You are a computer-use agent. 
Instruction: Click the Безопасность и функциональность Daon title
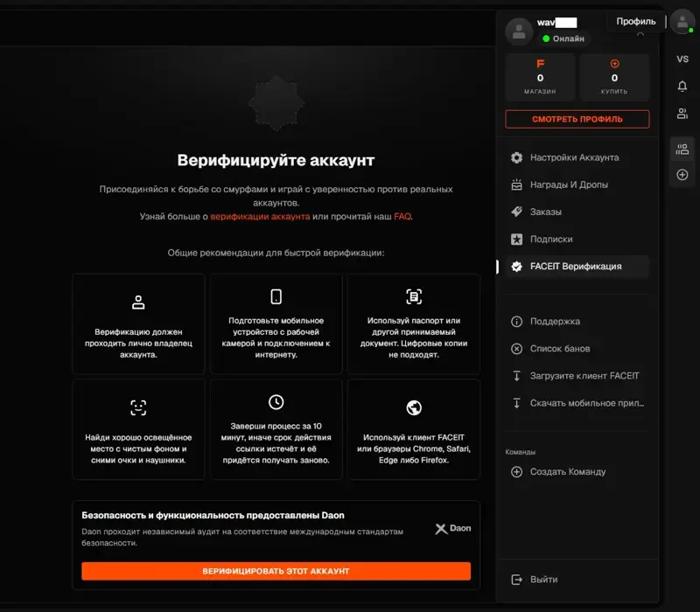point(213,515)
